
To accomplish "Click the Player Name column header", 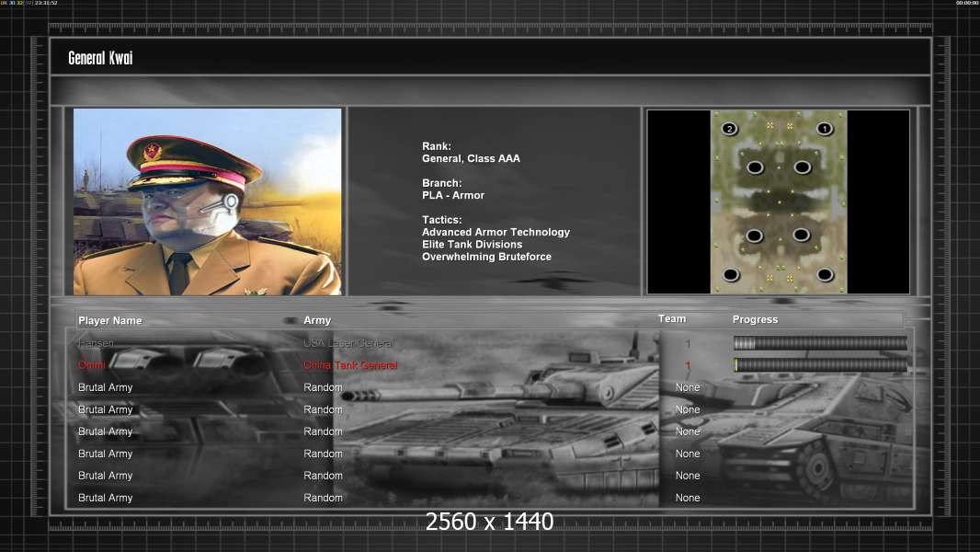I will [109, 320].
